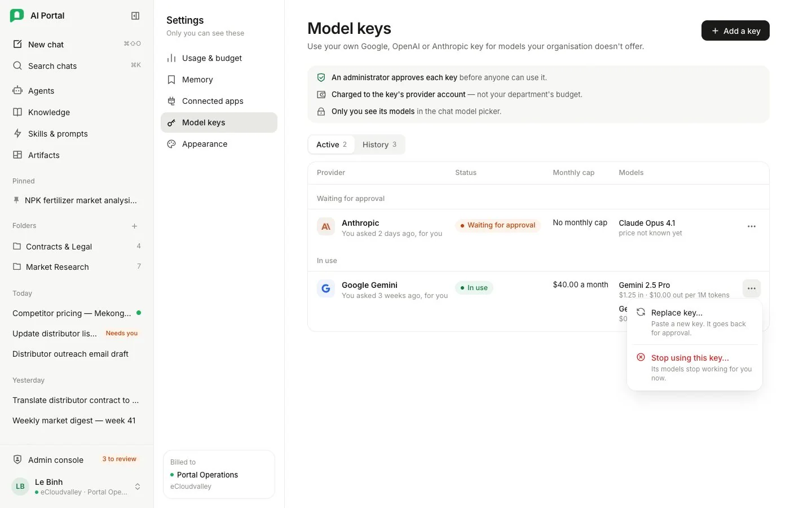Click the Portal Operations billing card

(219, 474)
